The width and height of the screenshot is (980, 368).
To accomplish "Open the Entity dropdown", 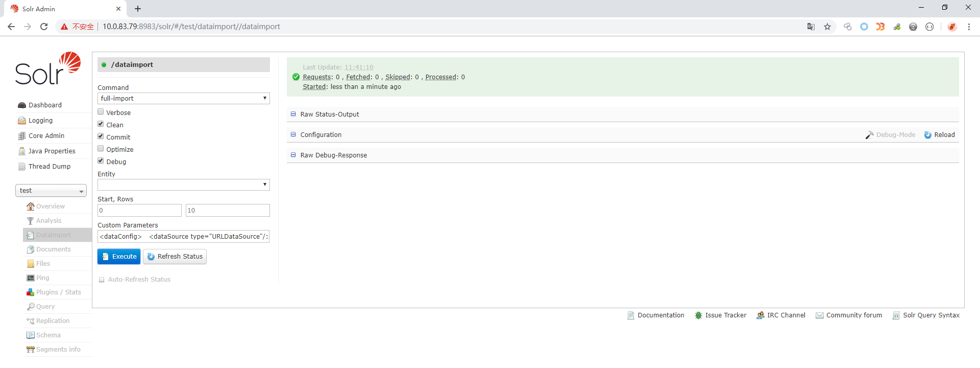I will (184, 185).
